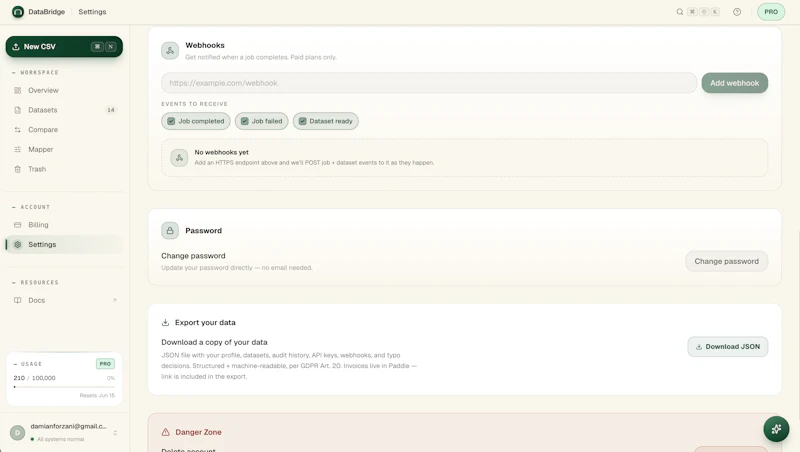Open Mapper in the sidebar
800x452 pixels.
coord(64,149)
